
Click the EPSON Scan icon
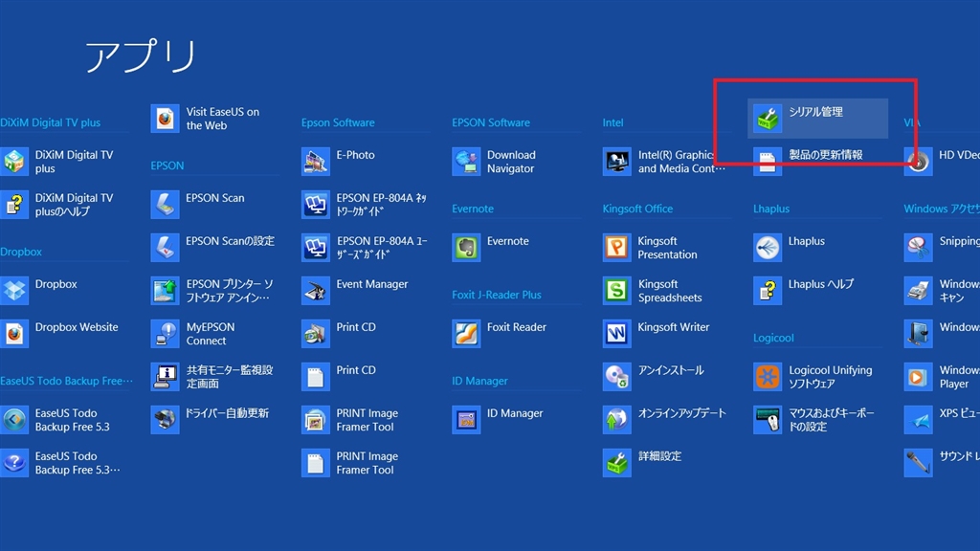166,204
